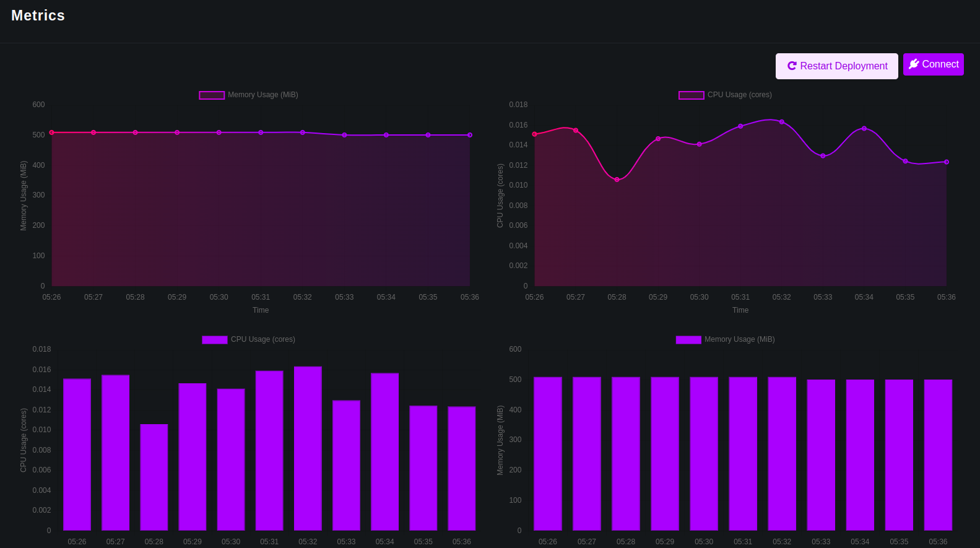
Task: Click the 05:36 bar in Memory bar chart
Action: tap(938, 454)
